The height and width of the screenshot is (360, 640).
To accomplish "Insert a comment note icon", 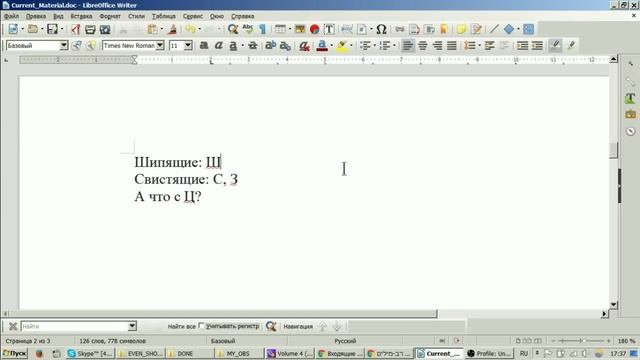I will (461, 29).
